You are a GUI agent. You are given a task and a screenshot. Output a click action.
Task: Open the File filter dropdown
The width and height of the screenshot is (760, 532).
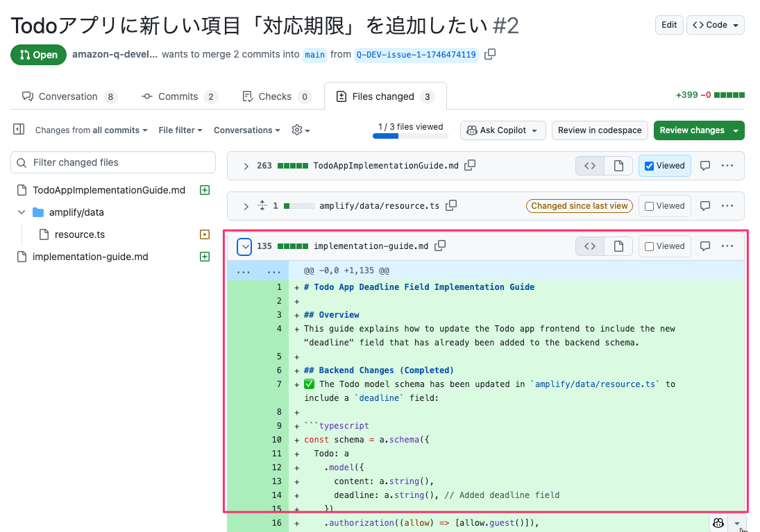(x=180, y=130)
